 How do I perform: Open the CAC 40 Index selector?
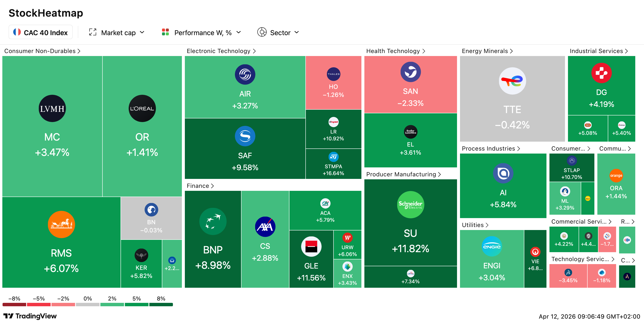coord(40,33)
